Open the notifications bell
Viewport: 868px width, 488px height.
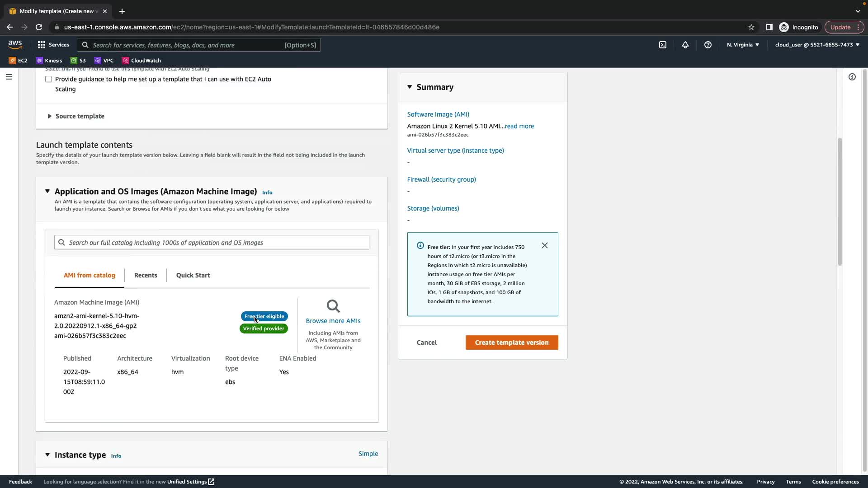point(685,45)
